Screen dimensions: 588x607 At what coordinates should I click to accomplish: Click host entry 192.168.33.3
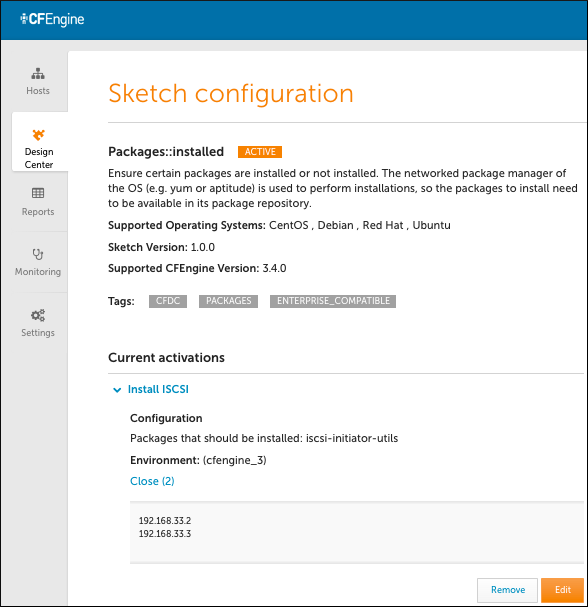pos(165,534)
